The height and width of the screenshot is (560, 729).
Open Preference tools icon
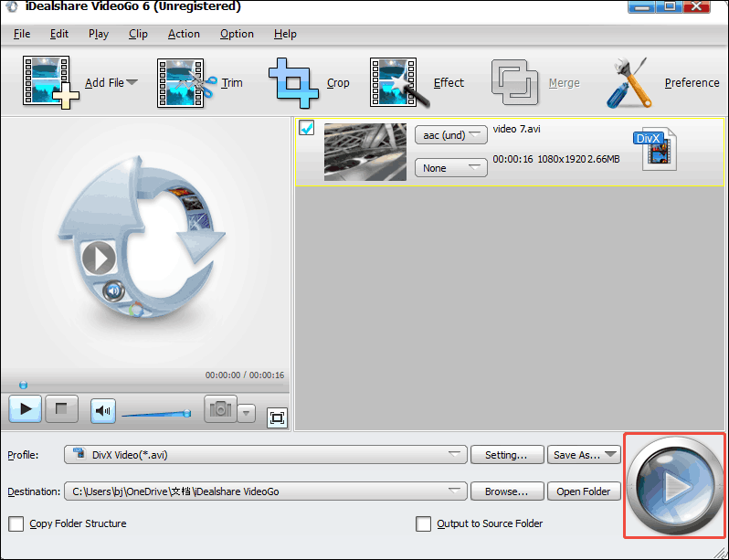tap(629, 83)
